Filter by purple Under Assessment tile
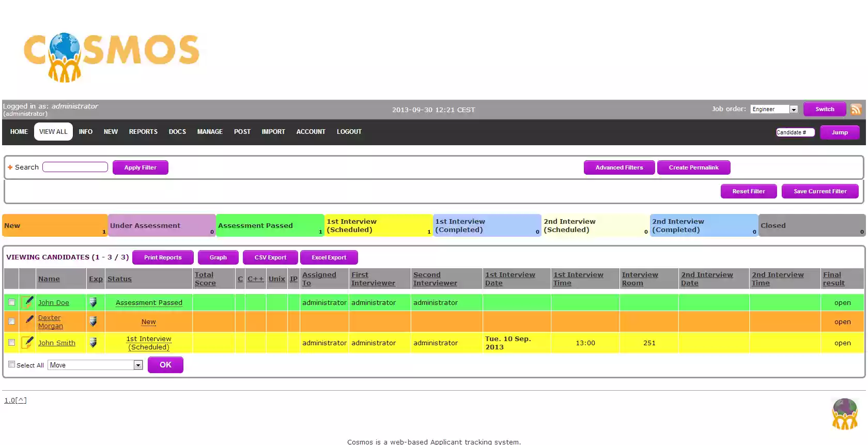The height and width of the screenshot is (445, 868). (x=162, y=225)
